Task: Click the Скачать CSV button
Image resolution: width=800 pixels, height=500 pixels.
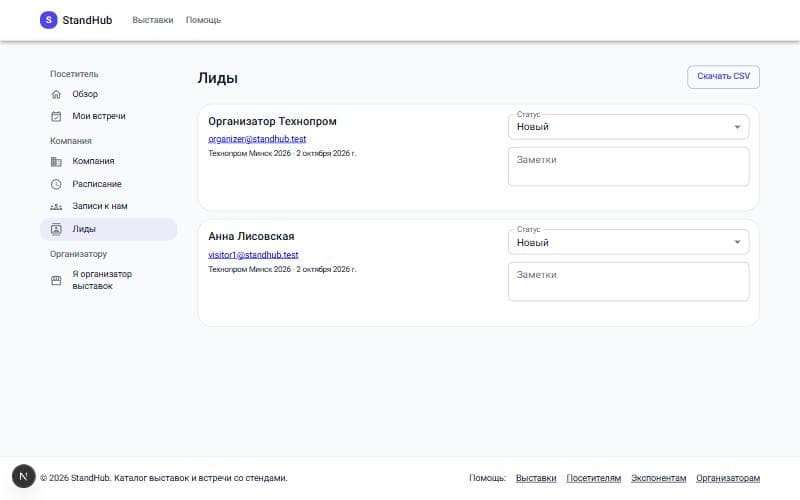Action: (723, 77)
